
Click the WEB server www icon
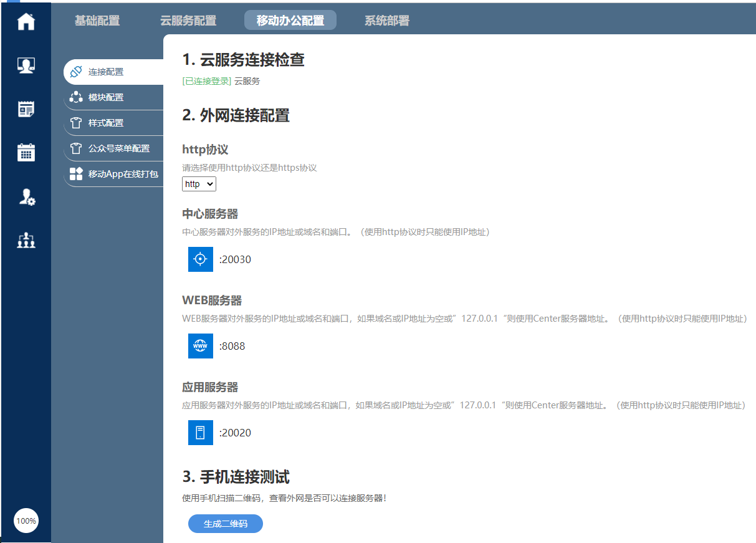[200, 346]
